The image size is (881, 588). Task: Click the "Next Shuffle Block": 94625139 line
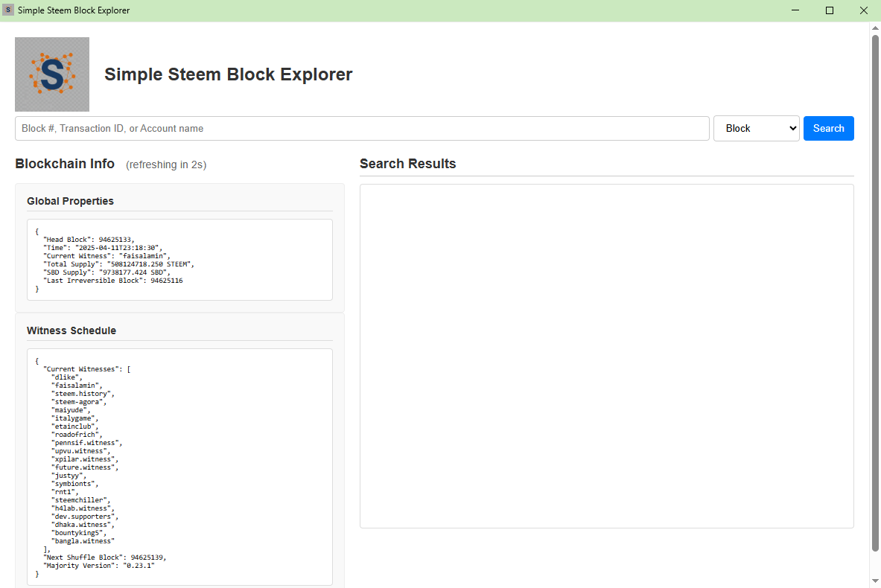point(104,557)
